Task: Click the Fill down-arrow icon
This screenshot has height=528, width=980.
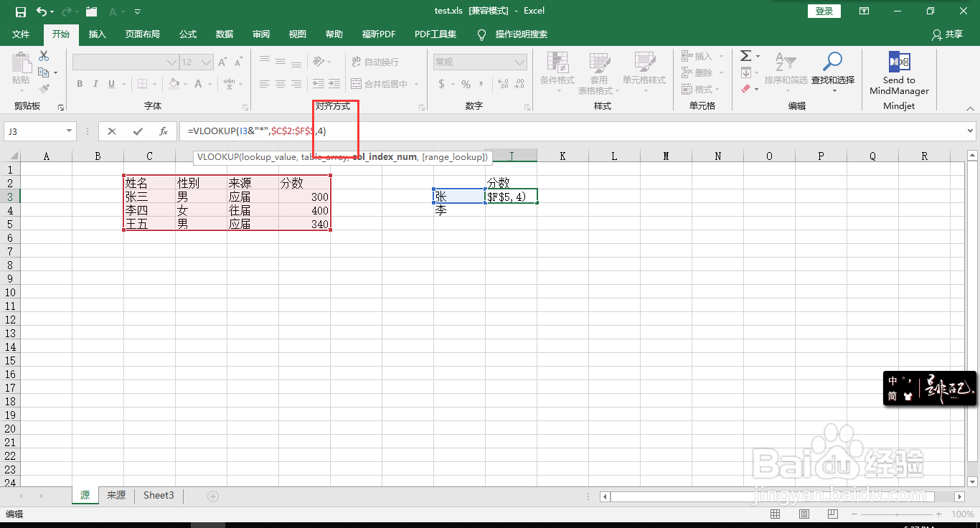Action: tap(745, 72)
